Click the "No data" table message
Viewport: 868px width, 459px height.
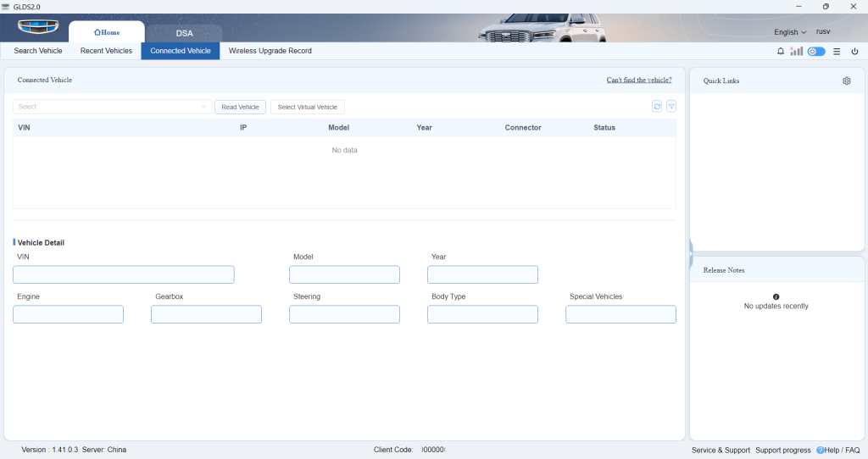pyautogui.click(x=344, y=151)
